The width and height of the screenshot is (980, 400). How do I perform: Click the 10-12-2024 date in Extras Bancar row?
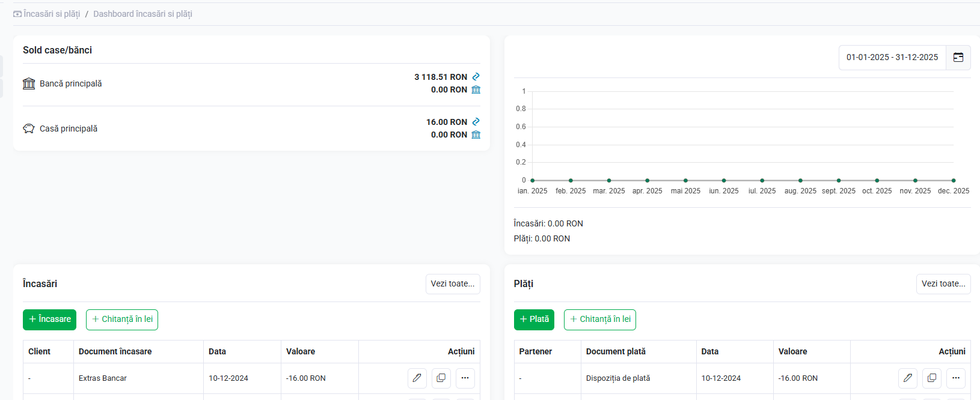228,378
